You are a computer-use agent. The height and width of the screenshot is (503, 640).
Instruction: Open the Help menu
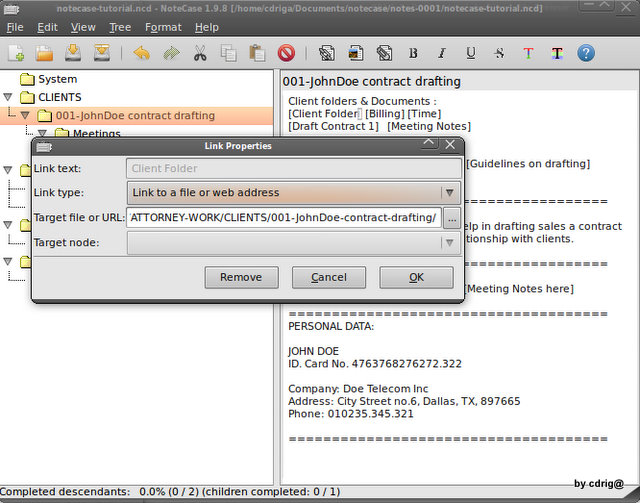pos(207,27)
